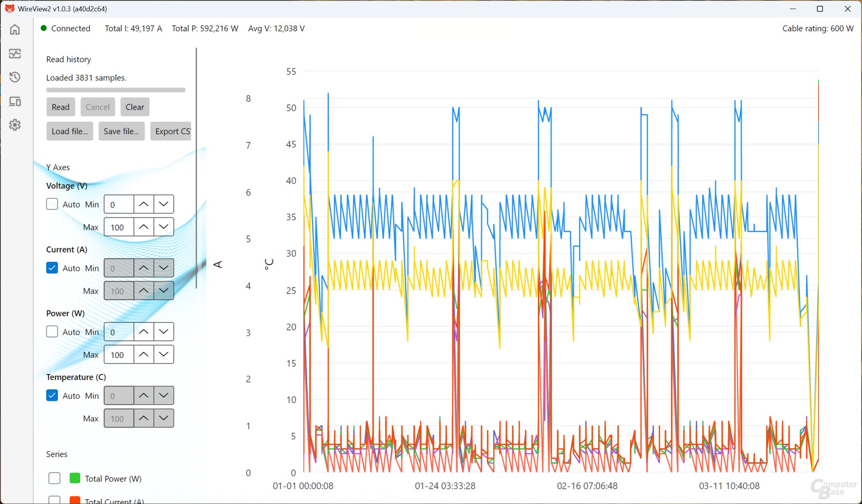The width and height of the screenshot is (862, 504).
Task: Open the settings gear icon in sidebar
Action: [15, 125]
